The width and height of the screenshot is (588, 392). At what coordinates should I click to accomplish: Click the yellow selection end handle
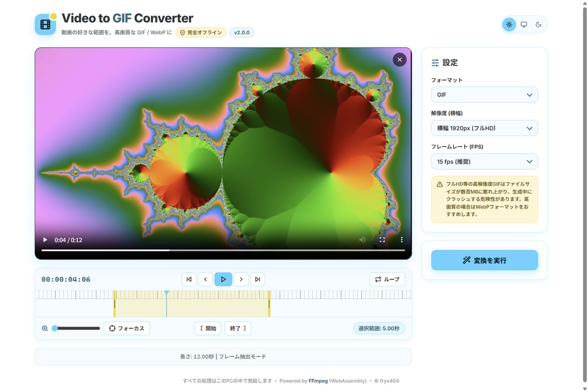(269, 304)
